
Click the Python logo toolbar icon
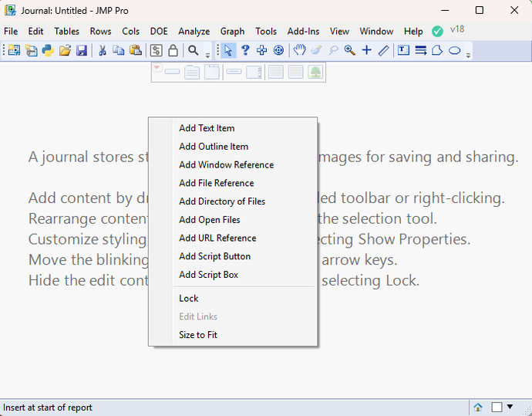48,50
